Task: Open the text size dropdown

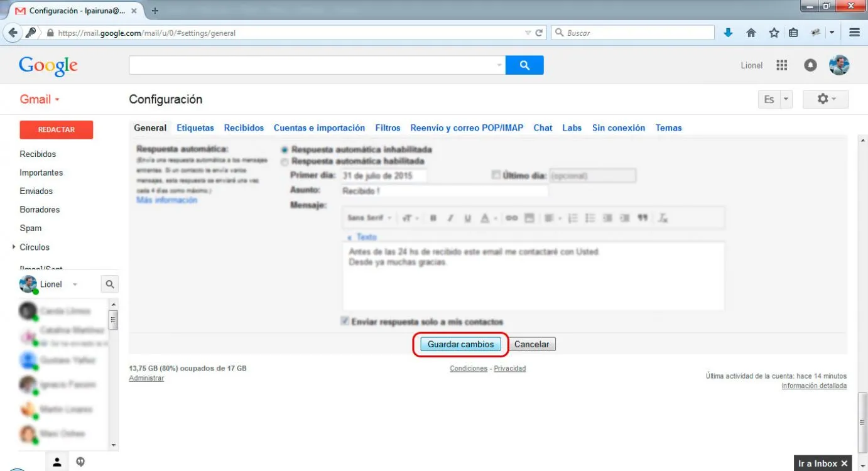Action: tap(410, 218)
